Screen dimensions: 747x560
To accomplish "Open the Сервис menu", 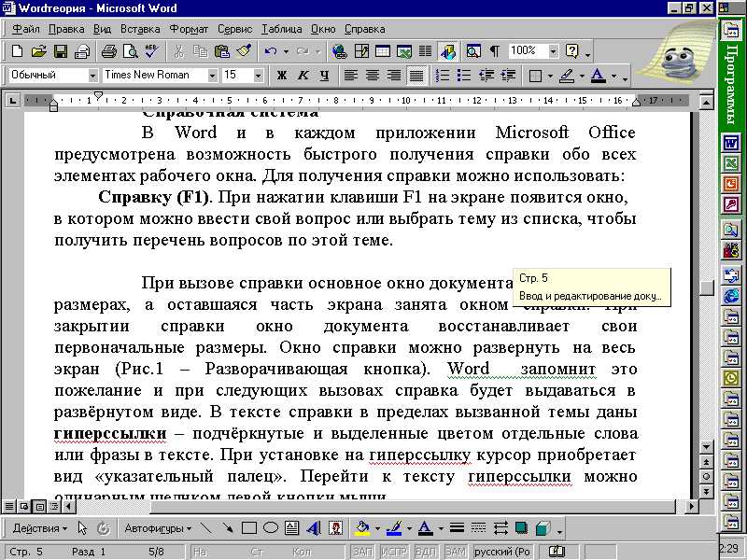I will pos(235,29).
